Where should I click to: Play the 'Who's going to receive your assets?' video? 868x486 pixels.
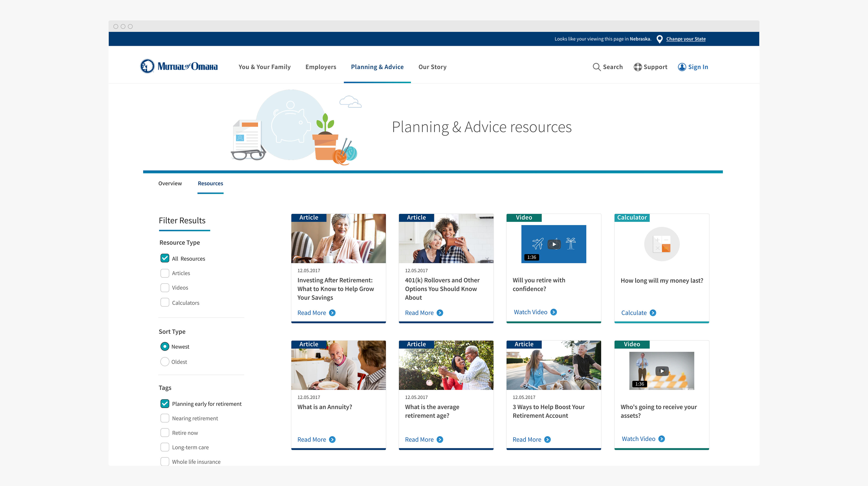tap(662, 371)
